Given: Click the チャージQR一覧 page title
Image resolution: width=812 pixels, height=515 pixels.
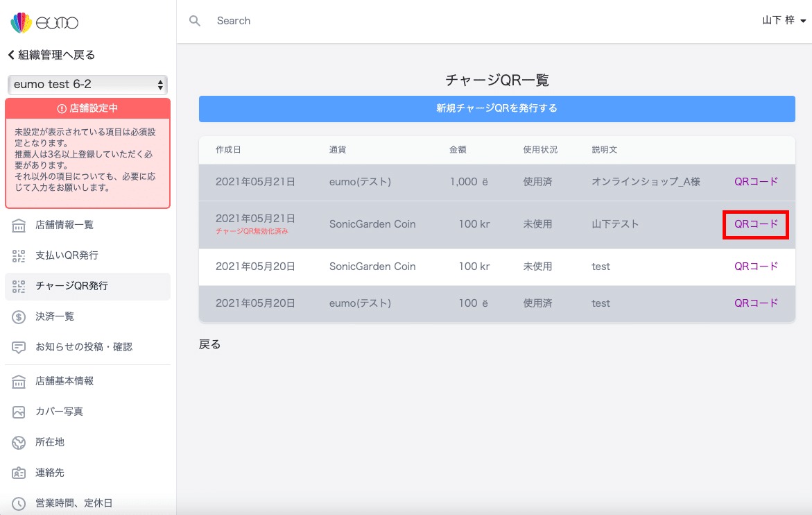Looking at the screenshot, I should coord(497,81).
